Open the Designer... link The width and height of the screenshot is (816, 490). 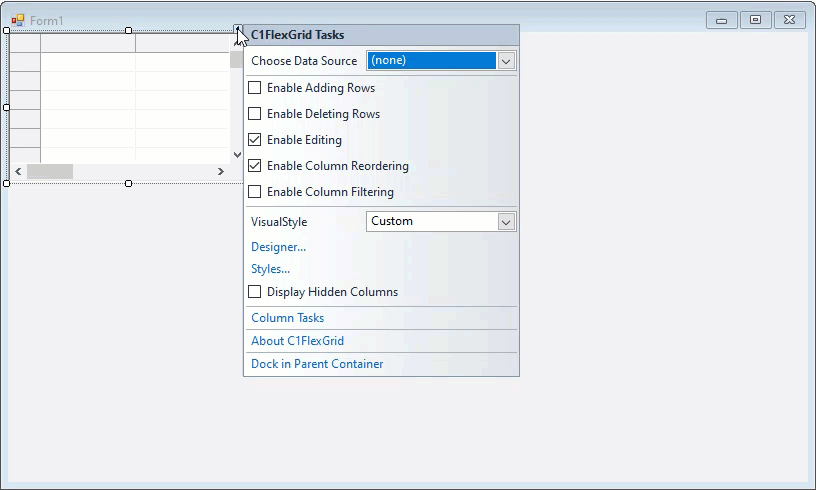(278, 247)
